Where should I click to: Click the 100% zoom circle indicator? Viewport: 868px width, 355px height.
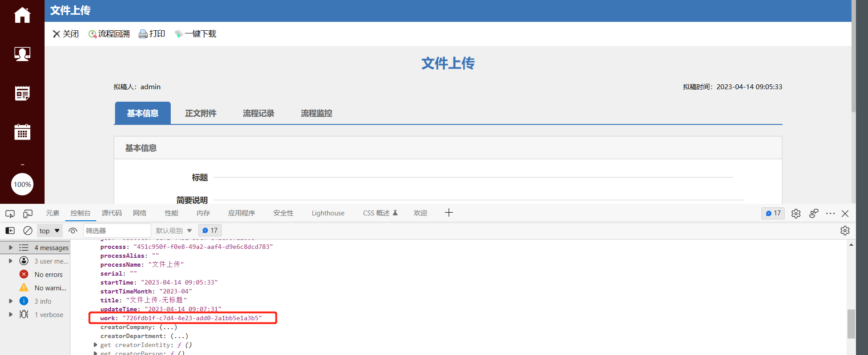point(22,184)
